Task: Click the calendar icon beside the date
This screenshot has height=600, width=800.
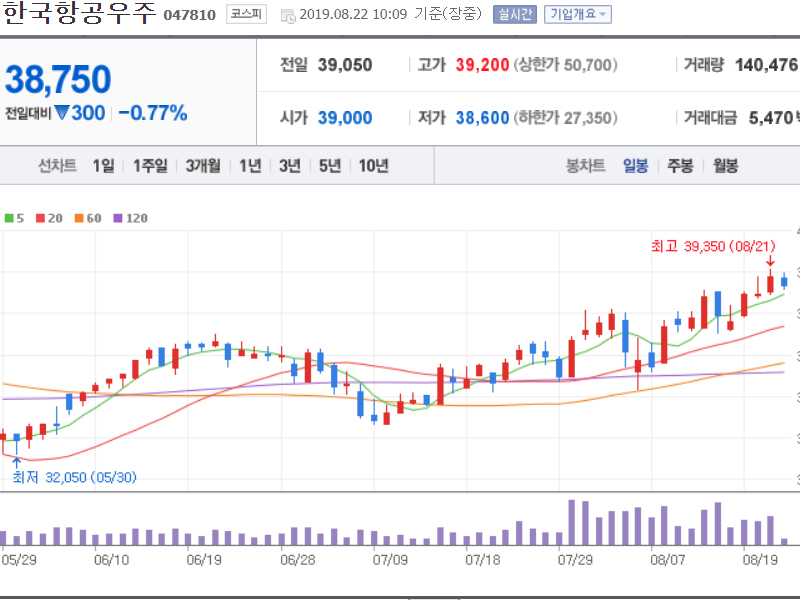Action: [x=288, y=15]
